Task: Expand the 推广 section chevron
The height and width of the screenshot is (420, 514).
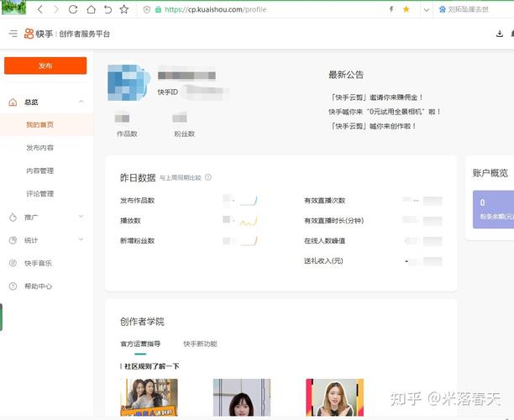Action: [81, 217]
